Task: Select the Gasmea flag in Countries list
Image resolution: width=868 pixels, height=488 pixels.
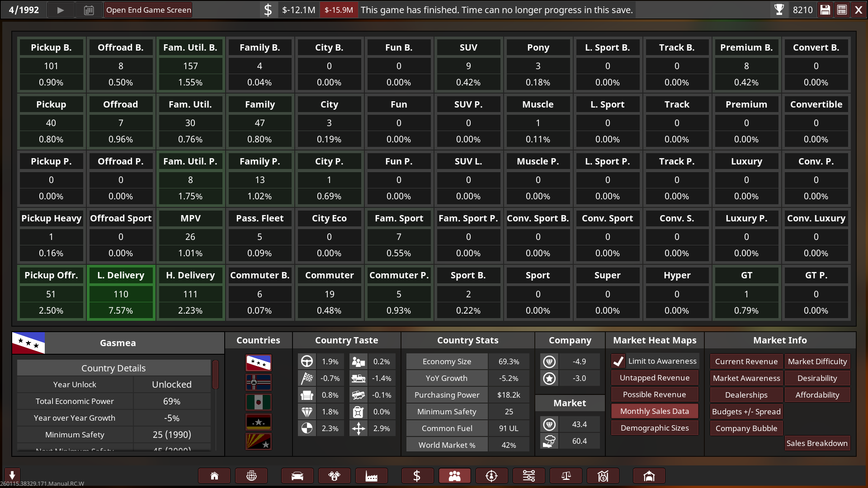Action: 258,362
